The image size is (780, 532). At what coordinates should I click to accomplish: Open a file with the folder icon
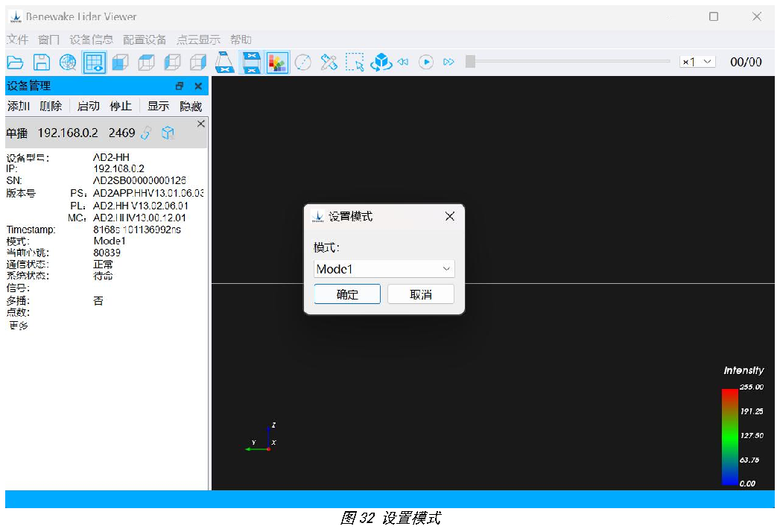click(x=16, y=62)
